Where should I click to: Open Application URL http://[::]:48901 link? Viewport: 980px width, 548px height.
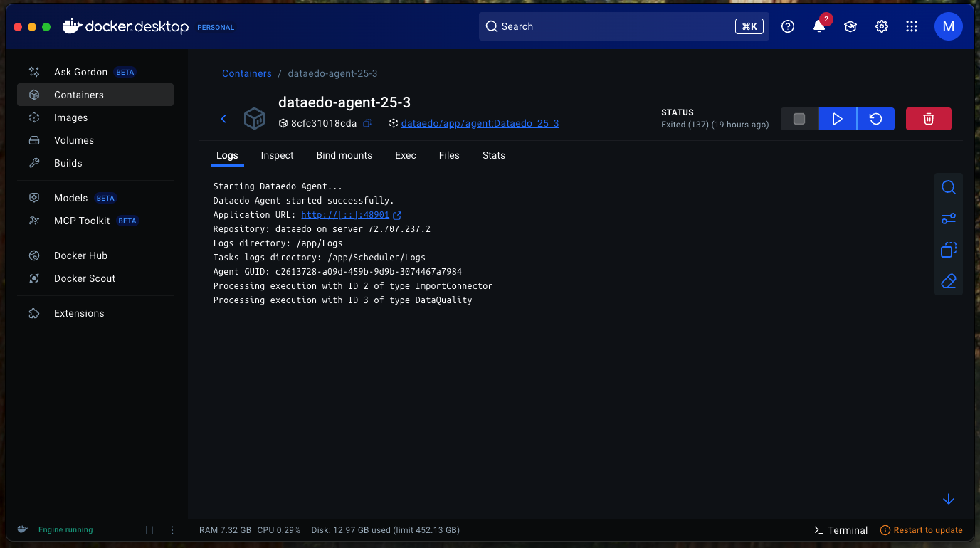(345, 215)
